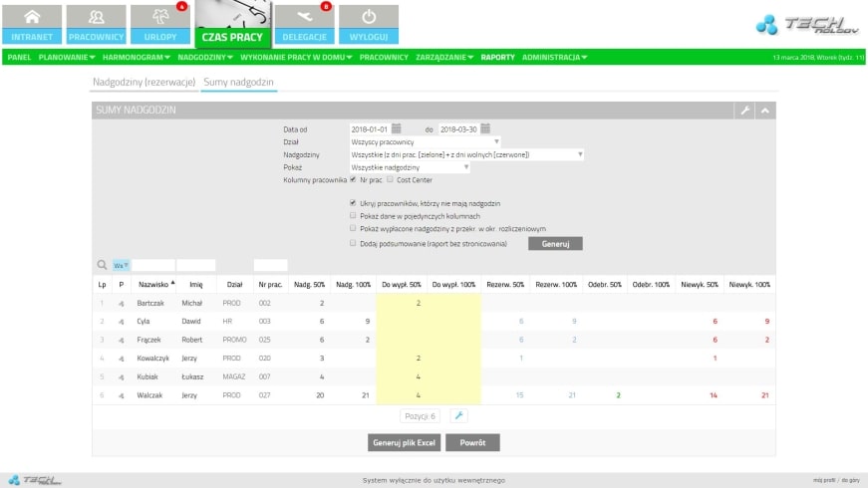Screen dimensions: 868x488
Task: Open the Intranet home module
Action: 33,24
